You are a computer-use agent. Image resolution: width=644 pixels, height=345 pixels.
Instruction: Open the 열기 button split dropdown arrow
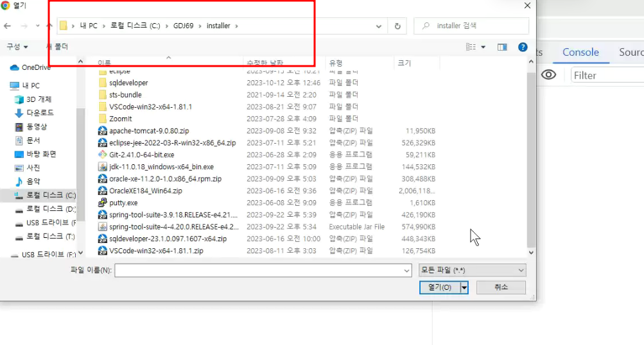point(464,287)
